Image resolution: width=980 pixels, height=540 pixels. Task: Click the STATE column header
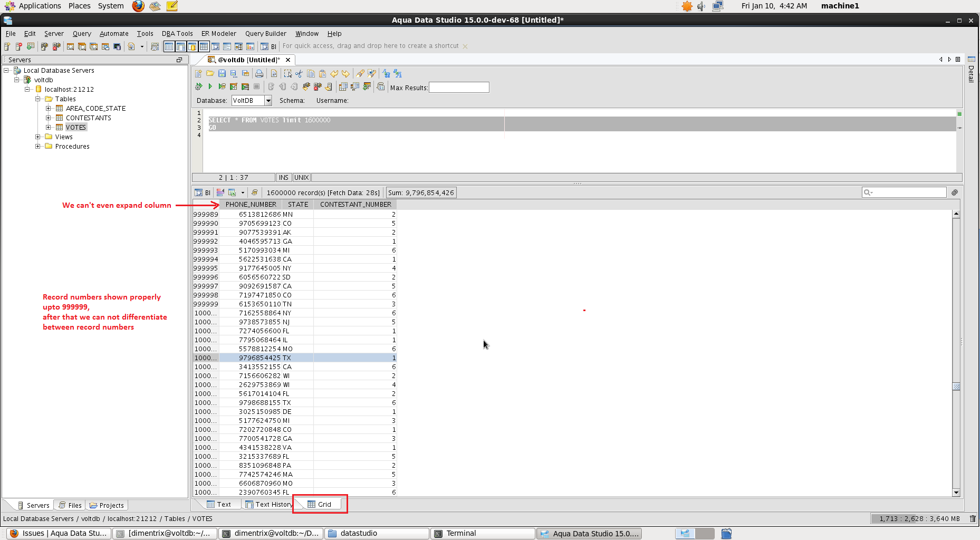coord(298,205)
